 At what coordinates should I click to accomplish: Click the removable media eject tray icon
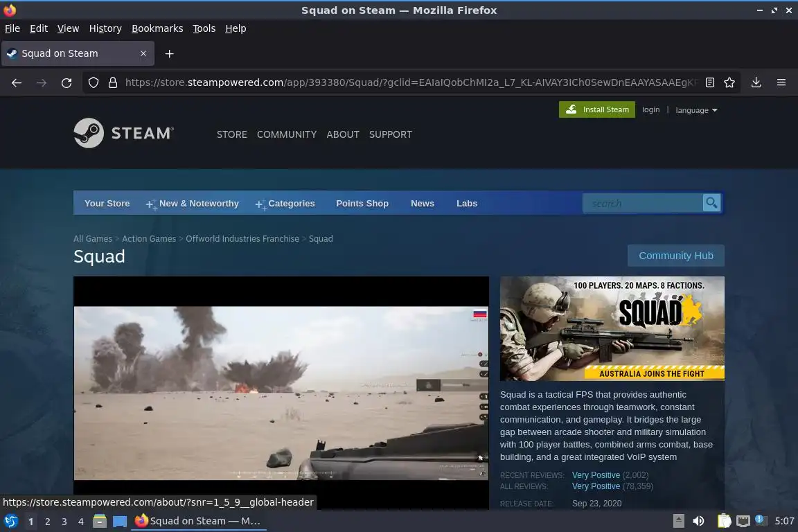pyautogui.click(x=678, y=521)
